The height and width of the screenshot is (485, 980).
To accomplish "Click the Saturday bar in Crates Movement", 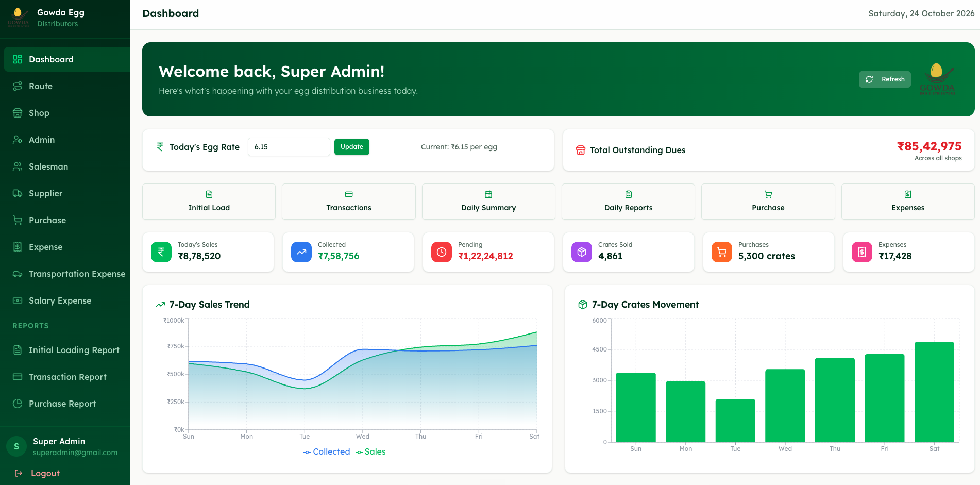I will [934, 392].
